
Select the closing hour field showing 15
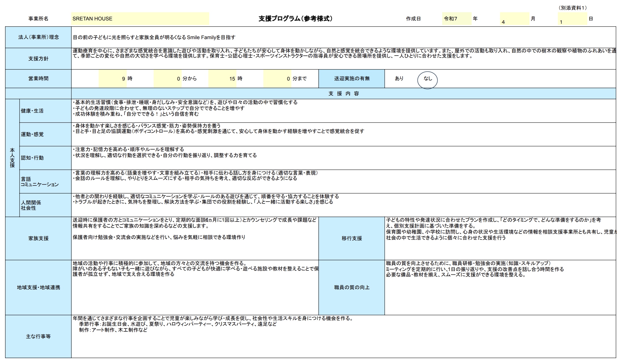pyautogui.click(x=222, y=79)
